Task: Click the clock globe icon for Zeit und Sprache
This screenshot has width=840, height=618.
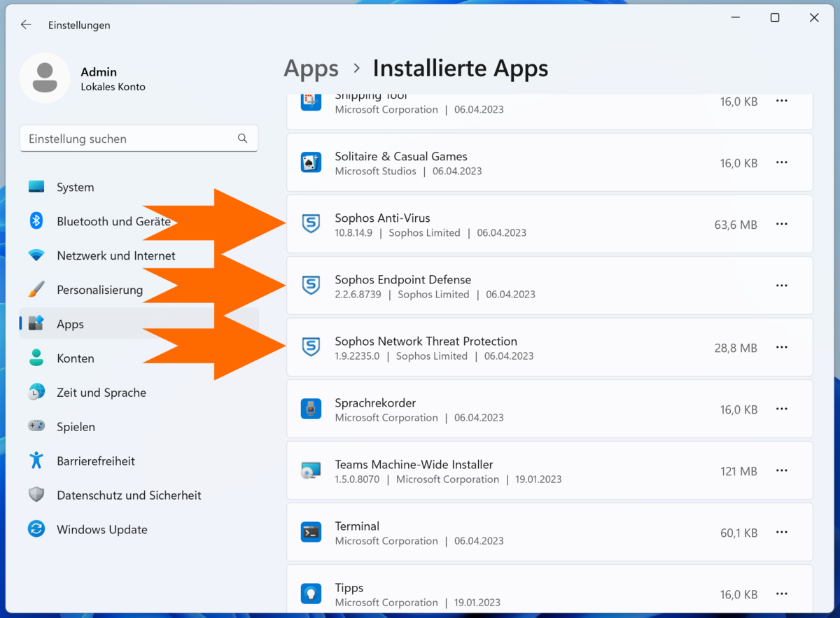Action: 36,393
